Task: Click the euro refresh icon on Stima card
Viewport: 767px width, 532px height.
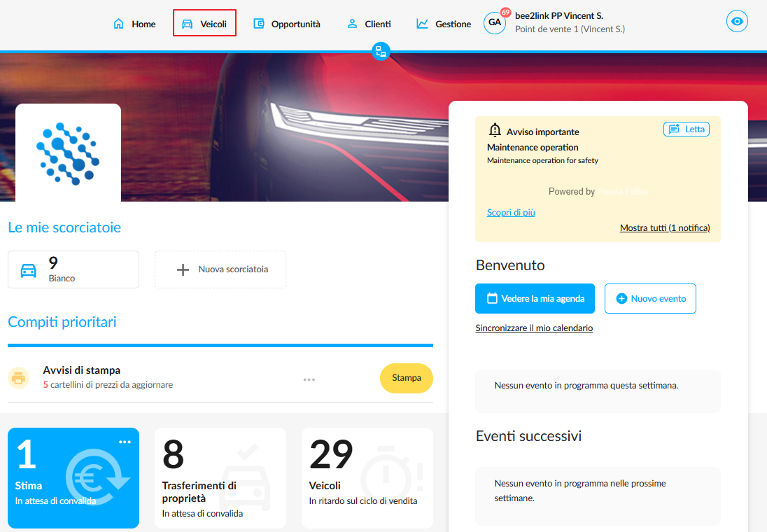Action: click(x=97, y=477)
